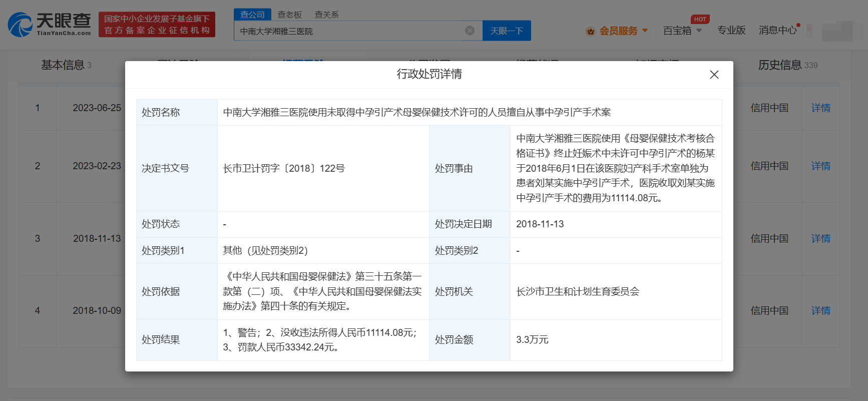
Task: Click the red 国家中小企业发展子基金 banner
Action: tap(157, 25)
